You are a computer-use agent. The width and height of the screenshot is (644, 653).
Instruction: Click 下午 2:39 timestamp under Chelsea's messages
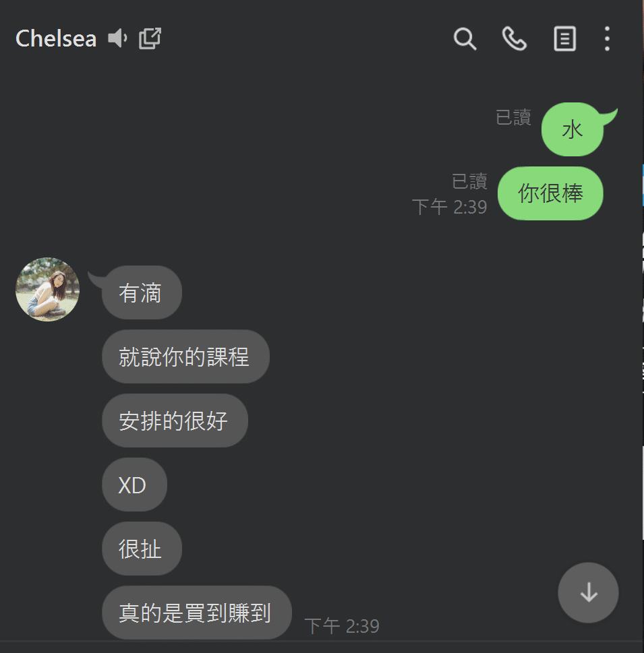pos(342,626)
